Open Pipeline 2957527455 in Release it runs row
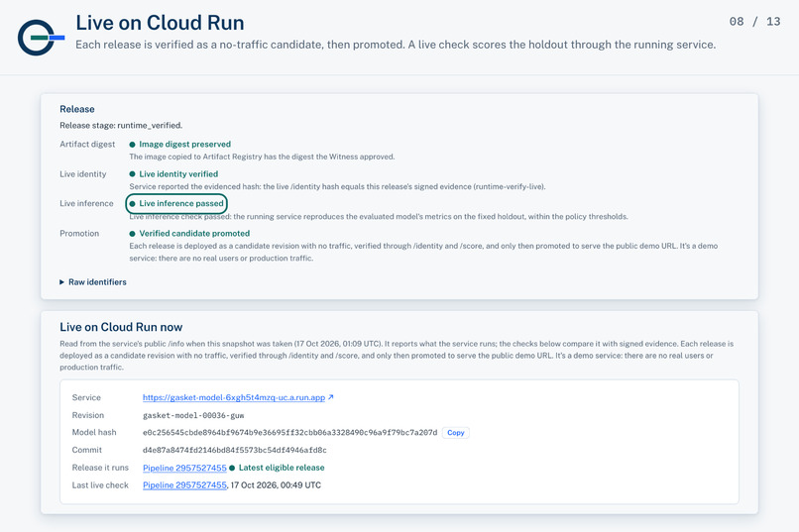The height and width of the screenshot is (532, 799). click(184, 468)
